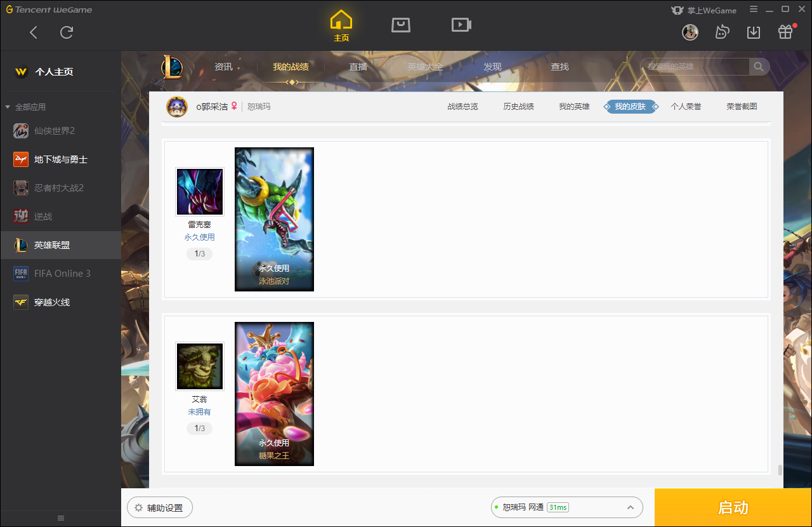Image resolution: width=812 pixels, height=527 pixels.
Task: Open the 资讯 tab
Action: [x=223, y=67]
